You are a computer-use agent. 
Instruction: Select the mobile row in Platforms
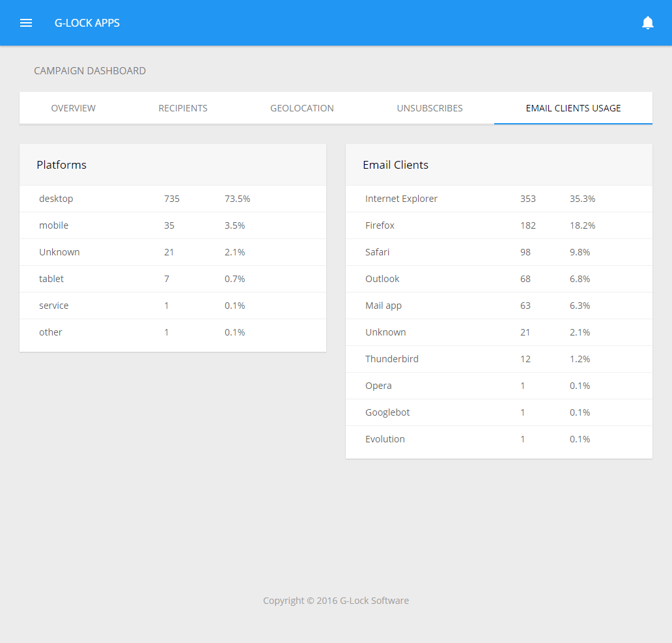coord(53,225)
